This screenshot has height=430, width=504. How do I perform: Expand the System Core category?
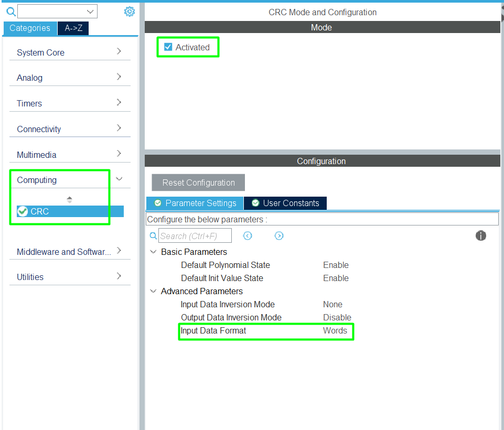(x=119, y=51)
